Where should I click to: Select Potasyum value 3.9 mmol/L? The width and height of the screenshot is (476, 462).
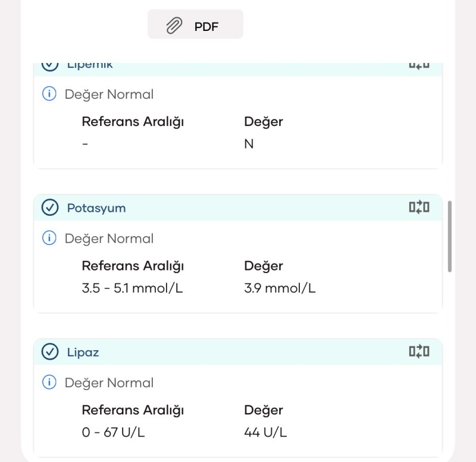click(x=280, y=288)
